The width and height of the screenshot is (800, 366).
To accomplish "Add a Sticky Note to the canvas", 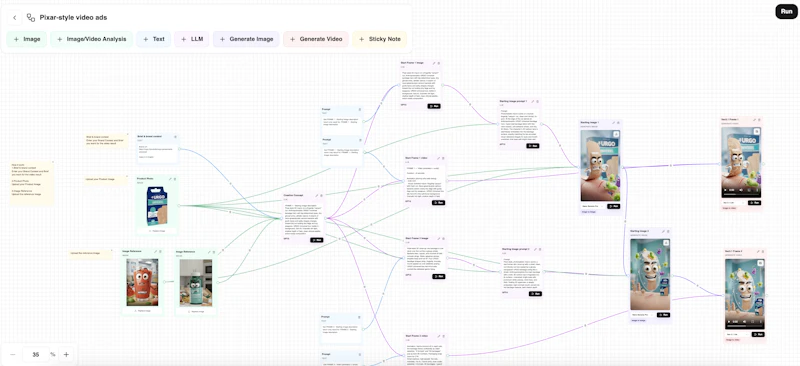I will click(380, 39).
